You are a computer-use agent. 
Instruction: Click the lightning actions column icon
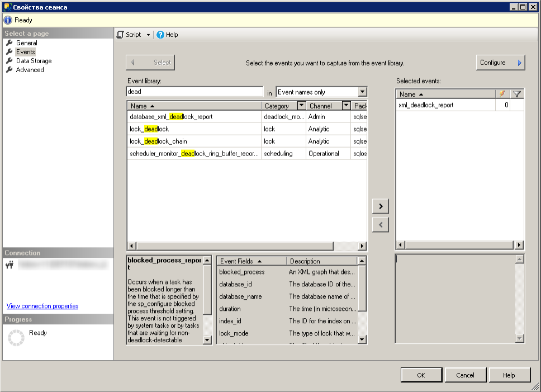pyautogui.click(x=502, y=94)
